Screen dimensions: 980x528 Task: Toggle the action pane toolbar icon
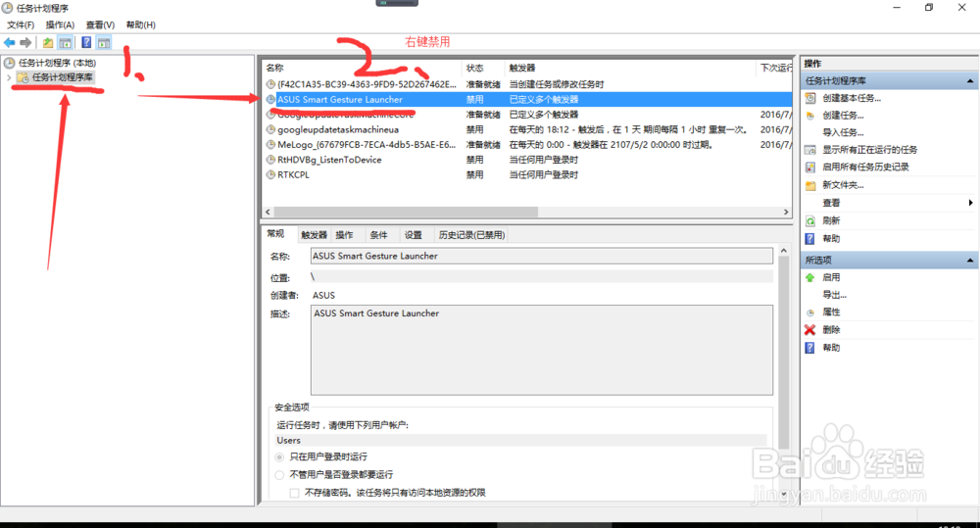click(x=104, y=42)
